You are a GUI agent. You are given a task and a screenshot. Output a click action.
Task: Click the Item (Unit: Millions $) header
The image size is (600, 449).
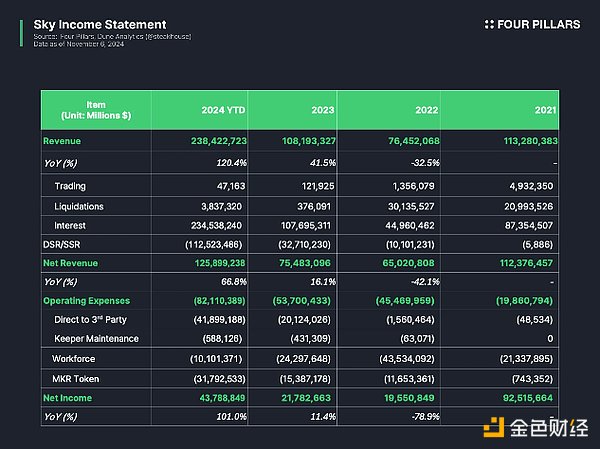tap(96, 110)
